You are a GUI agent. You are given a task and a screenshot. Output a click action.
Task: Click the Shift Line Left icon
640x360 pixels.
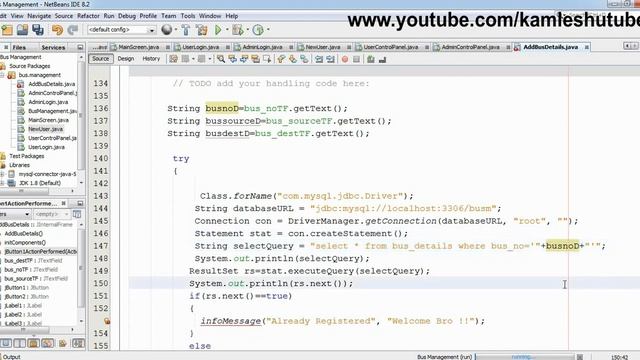click(x=319, y=59)
